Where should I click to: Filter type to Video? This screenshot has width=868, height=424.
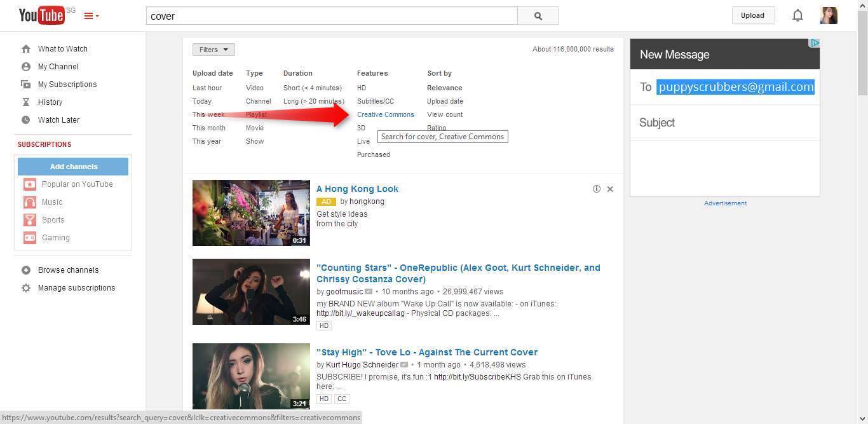point(255,88)
